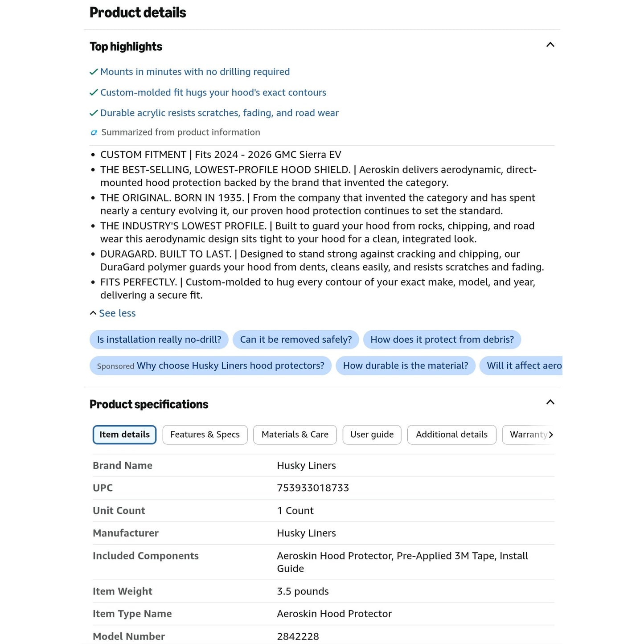Ask 'How does it protect from debris?'
644x644 pixels.
(442, 340)
